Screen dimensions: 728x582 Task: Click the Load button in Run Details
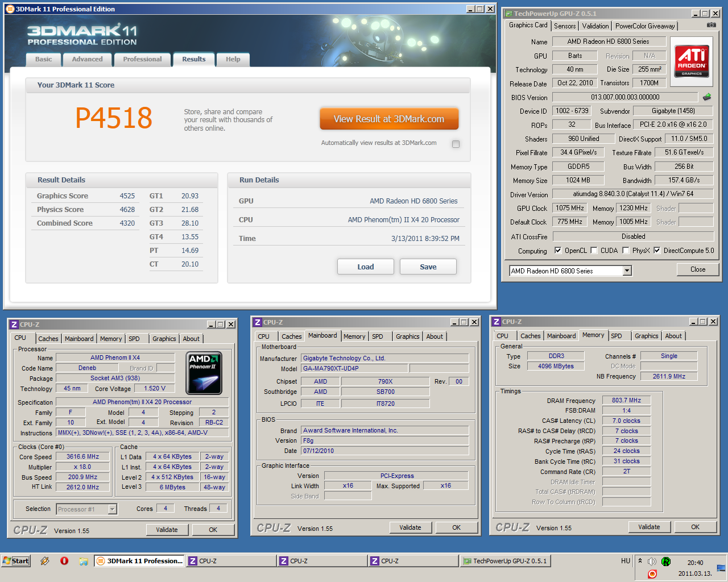tap(366, 267)
